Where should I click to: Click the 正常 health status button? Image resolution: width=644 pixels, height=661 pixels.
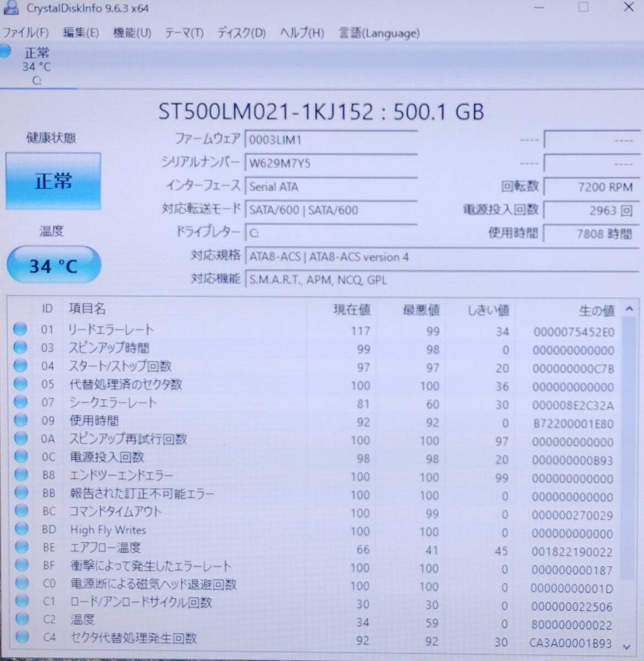coord(53,181)
